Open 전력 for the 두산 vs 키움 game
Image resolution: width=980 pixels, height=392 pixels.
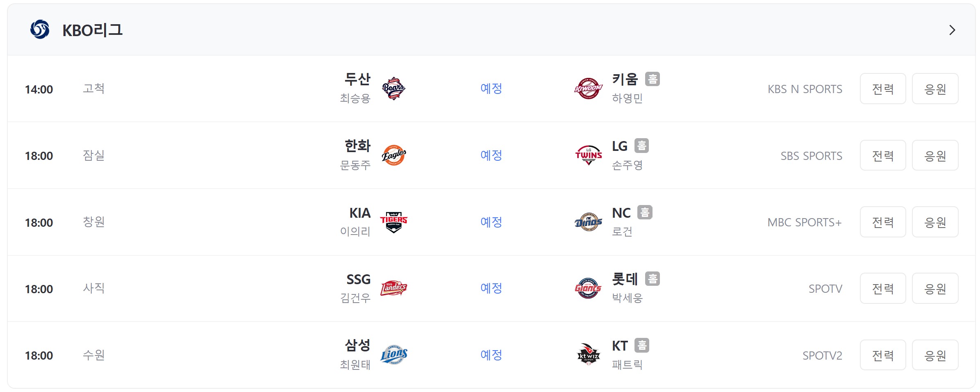click(x=883, y=89)
